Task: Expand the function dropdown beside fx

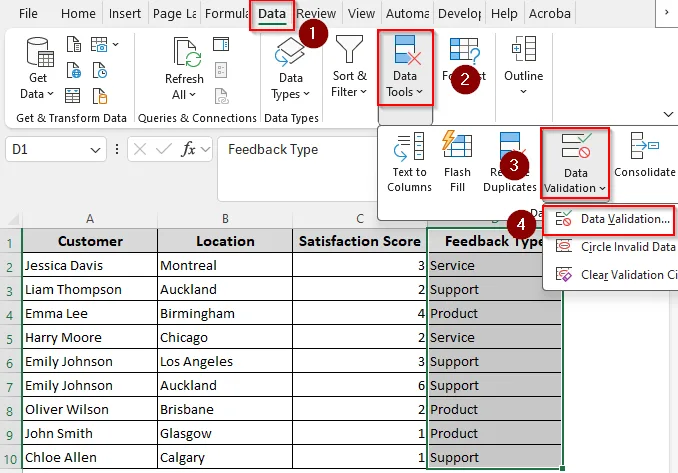Action: point(205,149)
